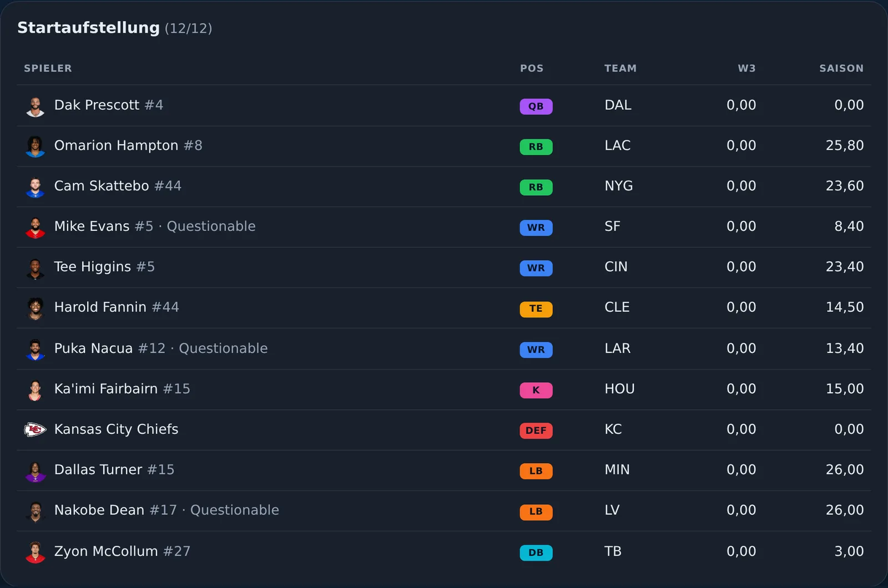Click the season value 23,60
This screenshot has height=588, width=888.
[845, 186]
